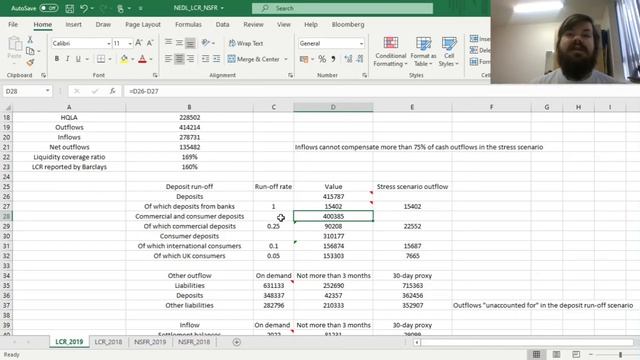Toggle Italic formatting
The image size is (640, 360).
67,59
